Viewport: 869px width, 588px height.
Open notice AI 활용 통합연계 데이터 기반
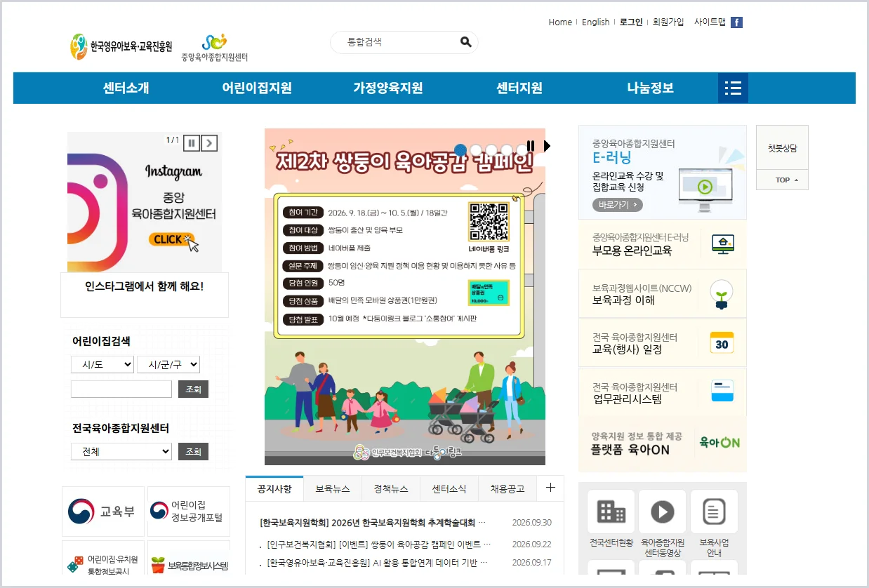(378, 563)
